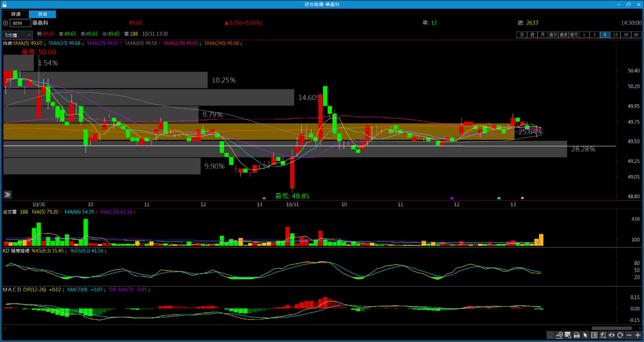
Task: Click the print icon in bottom toolbar
Action: [577, 335]
